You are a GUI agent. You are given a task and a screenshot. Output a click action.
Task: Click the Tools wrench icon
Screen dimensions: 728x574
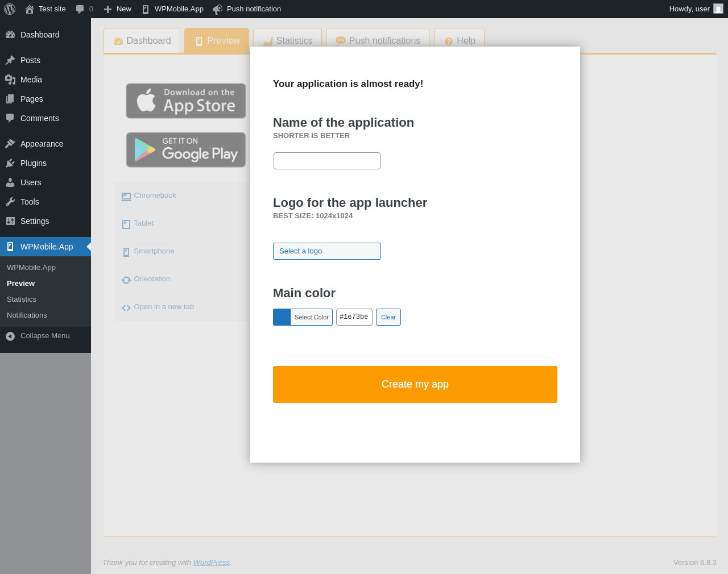(x=10, y=202)
